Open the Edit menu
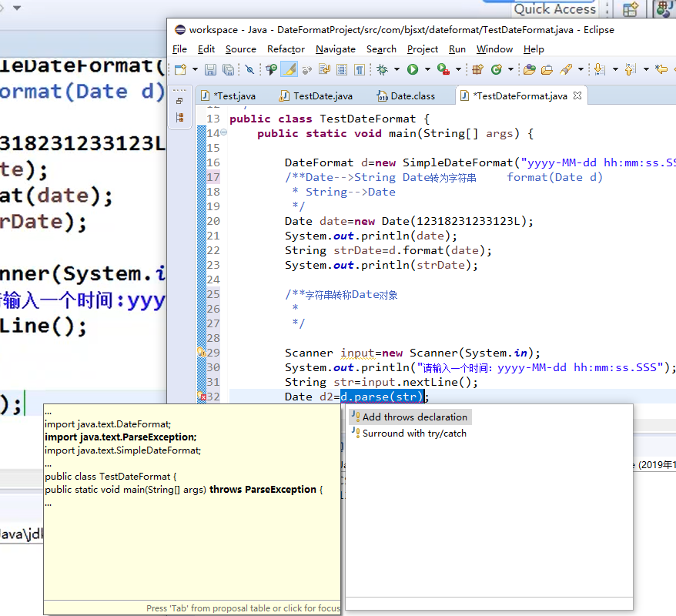 tap(206, 49)
